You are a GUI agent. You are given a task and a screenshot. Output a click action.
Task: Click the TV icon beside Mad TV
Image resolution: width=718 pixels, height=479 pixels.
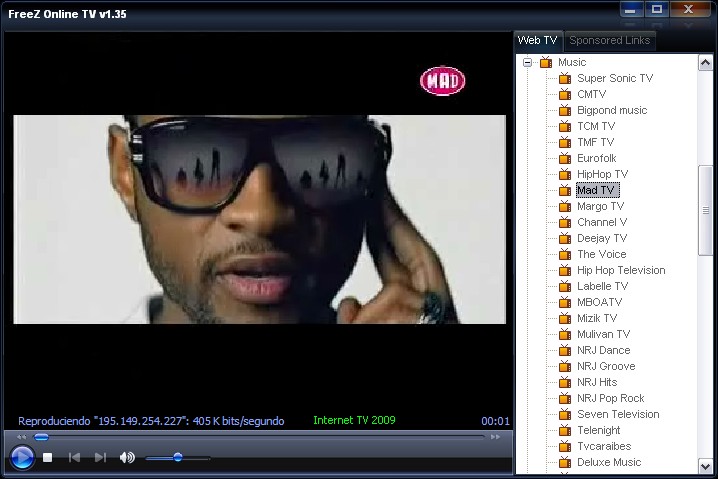(x=565, y=191)
